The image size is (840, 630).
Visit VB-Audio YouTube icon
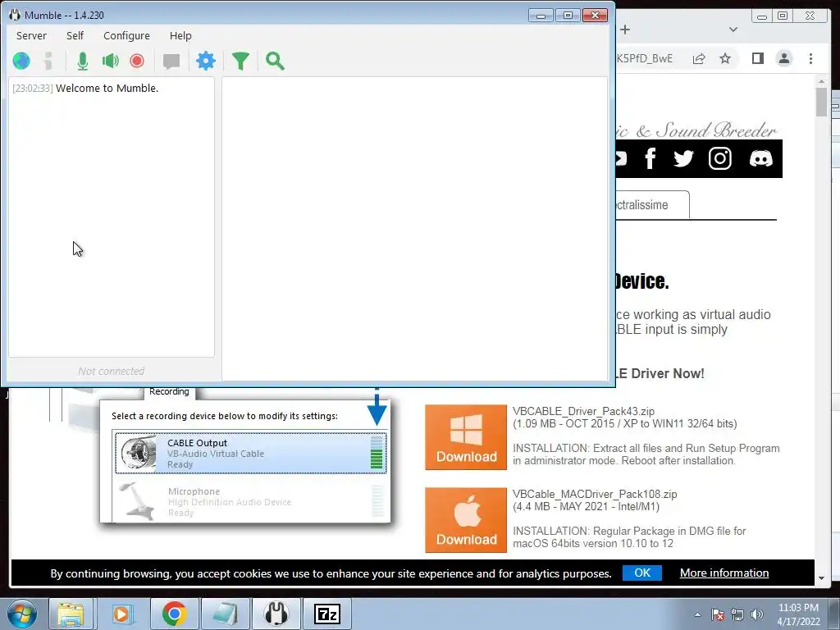[622, 158]
